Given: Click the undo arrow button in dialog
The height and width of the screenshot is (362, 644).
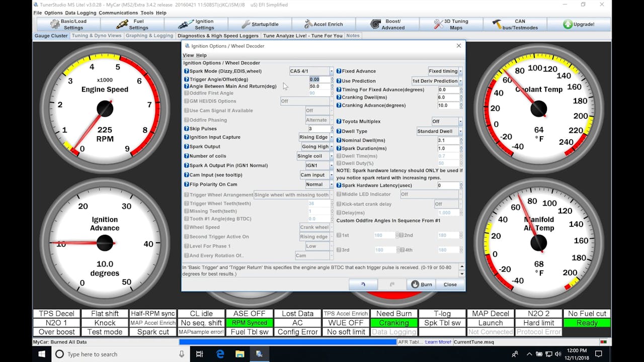Looking at the screenshot, I should [x=363, y=285].
